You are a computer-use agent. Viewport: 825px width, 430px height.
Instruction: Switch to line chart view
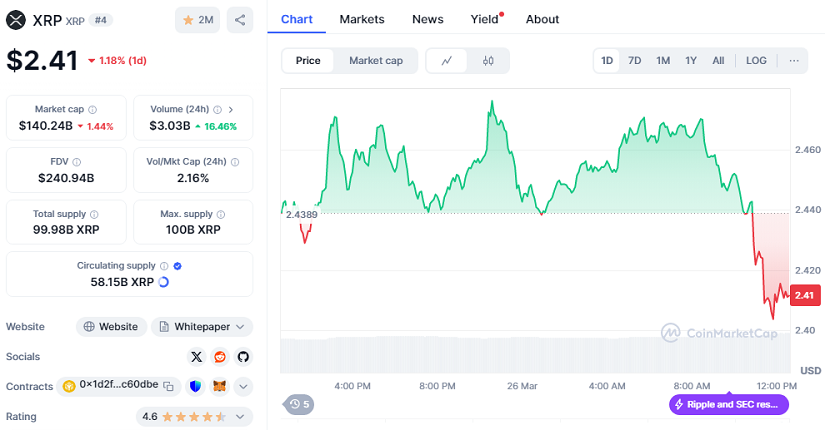pos(447,61)
